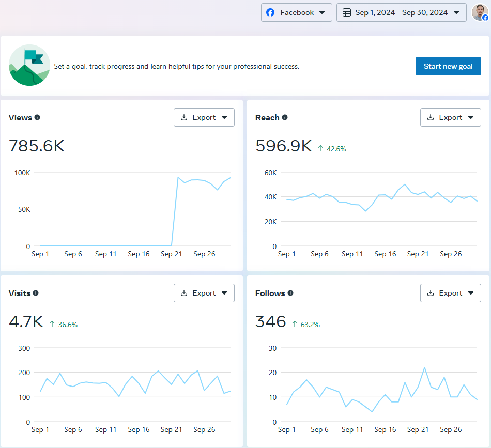Click Export on the Views card
The height and width of the screenshot is (448, 491).
point(204,117)
